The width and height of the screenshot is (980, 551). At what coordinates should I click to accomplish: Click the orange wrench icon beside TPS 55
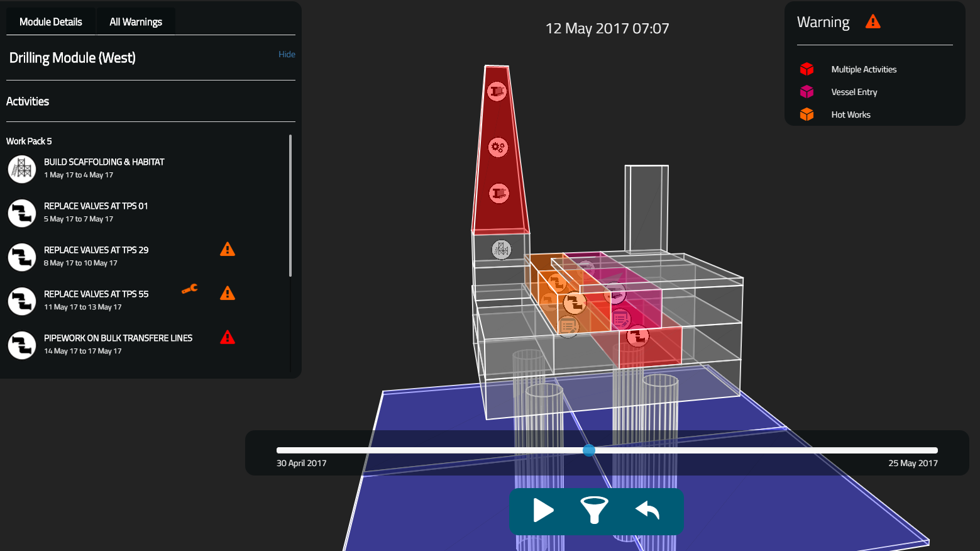pyautogui.click(x=189, y=289)
